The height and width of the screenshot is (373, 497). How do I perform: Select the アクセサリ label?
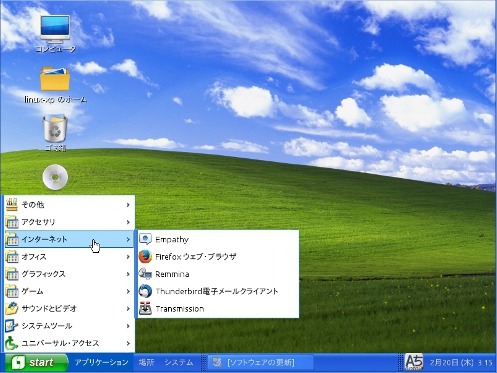(x=38, y=222)
